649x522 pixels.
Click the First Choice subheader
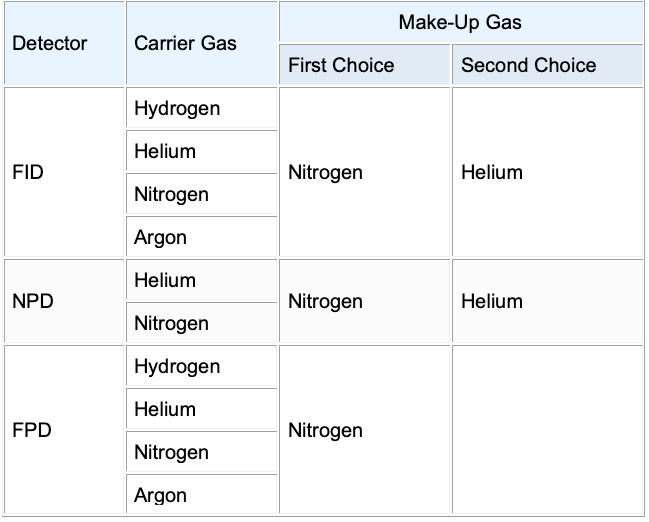click(341, 66)
